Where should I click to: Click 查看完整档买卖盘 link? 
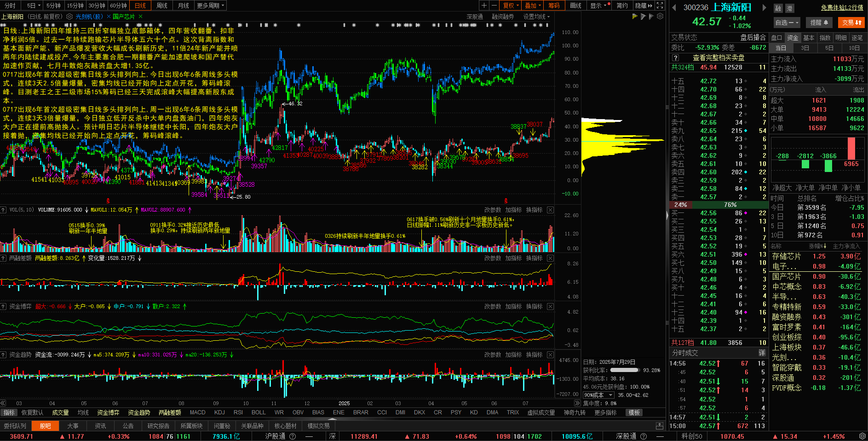(719, 58)
